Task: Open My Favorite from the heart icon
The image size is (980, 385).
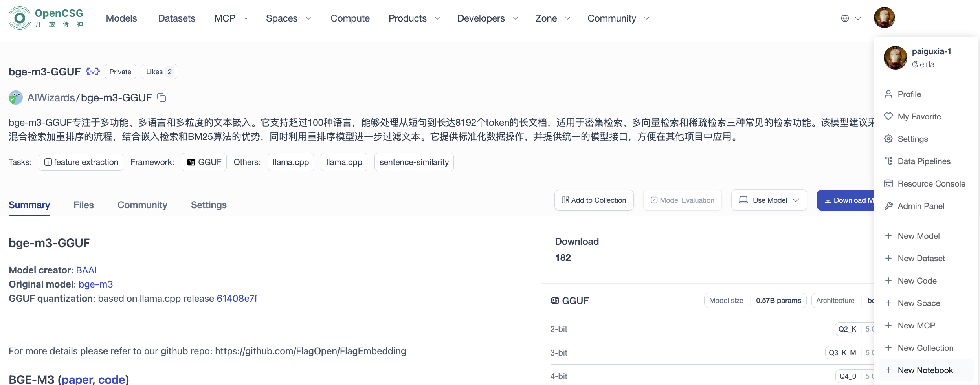Action: 919,117
